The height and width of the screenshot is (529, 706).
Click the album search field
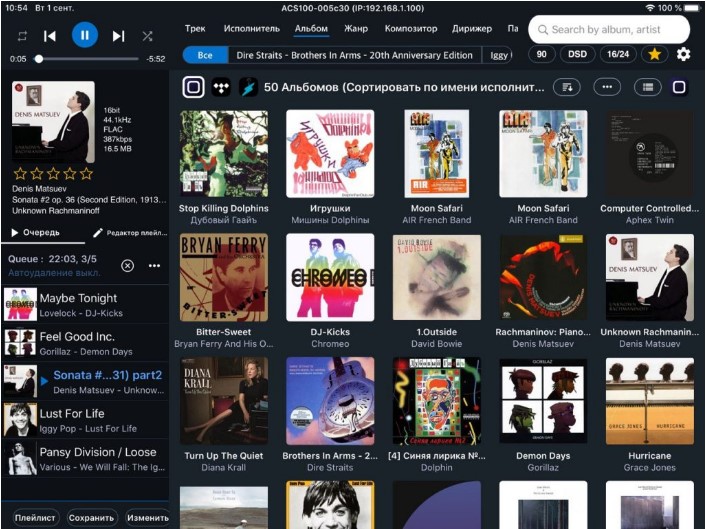[x=611, y=30]
